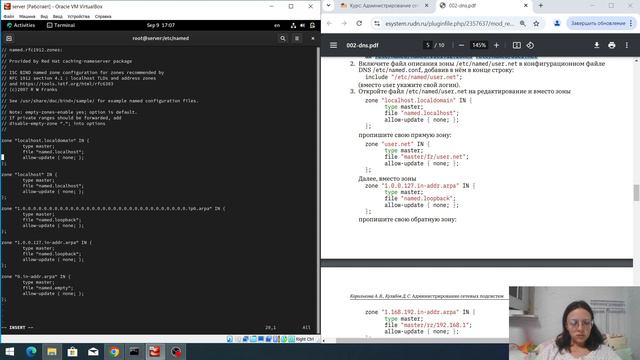Rotate the PDF document counterclockwise

click(x=530, y=45)
